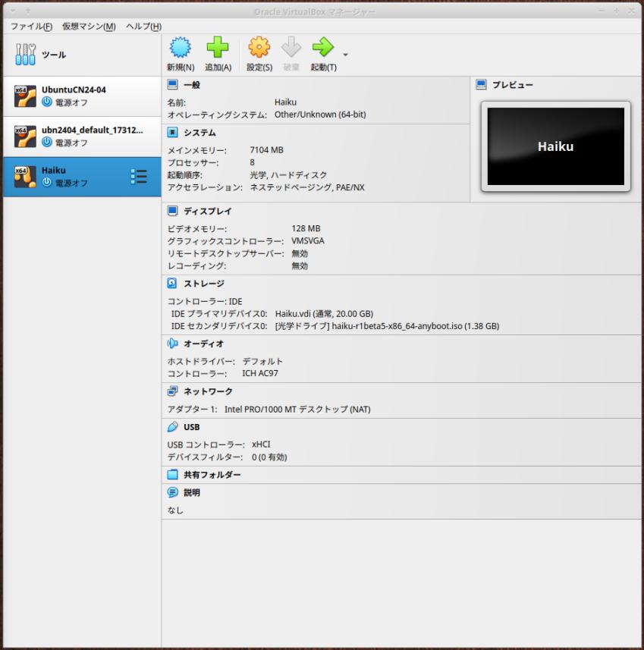This screenshot has height=650, width=644.
Task: Click the デフォルト host audio driver value
Action: coord(262,361)
